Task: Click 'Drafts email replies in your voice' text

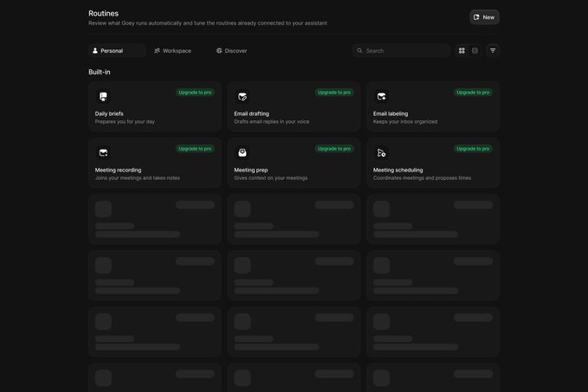Action: [272, 122]
